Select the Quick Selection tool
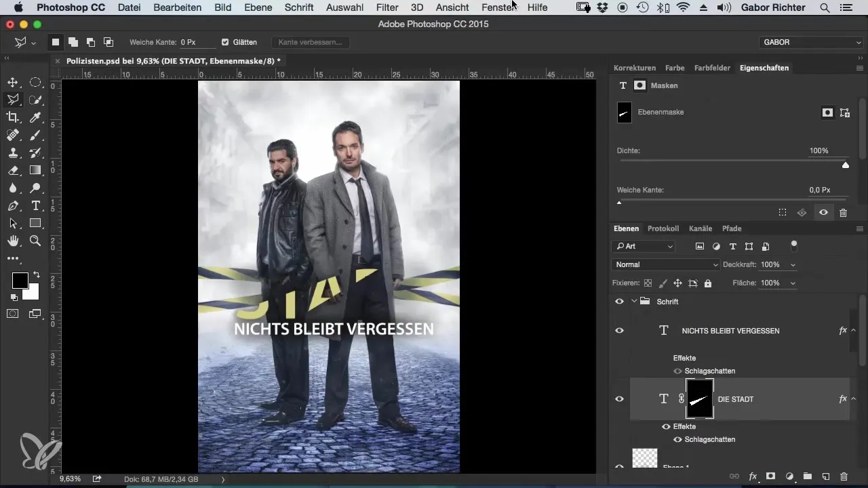Screen dimensions: 868x488 pos(35,100)
